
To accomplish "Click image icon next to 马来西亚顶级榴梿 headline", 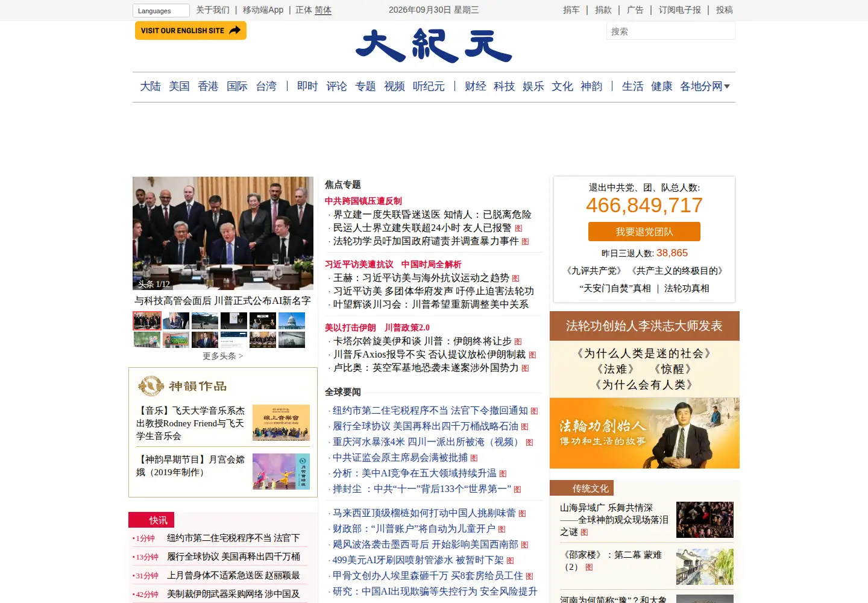I will tap(522, 514).
